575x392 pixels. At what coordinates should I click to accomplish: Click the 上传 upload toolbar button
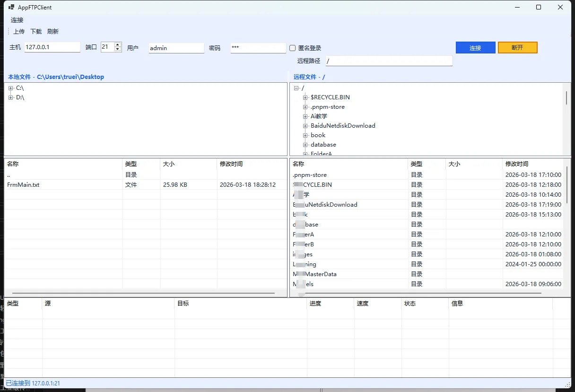click(19, 32)
